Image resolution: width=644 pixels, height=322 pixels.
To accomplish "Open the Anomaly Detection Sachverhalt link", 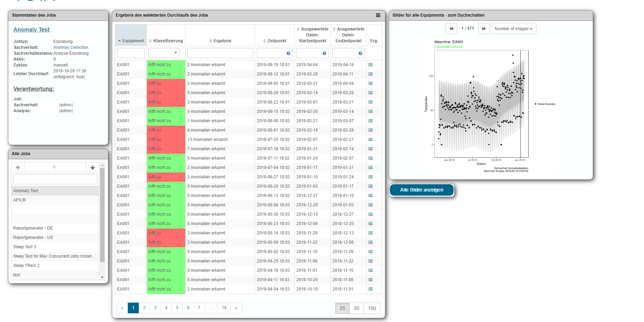I will (x=71, y=47).
